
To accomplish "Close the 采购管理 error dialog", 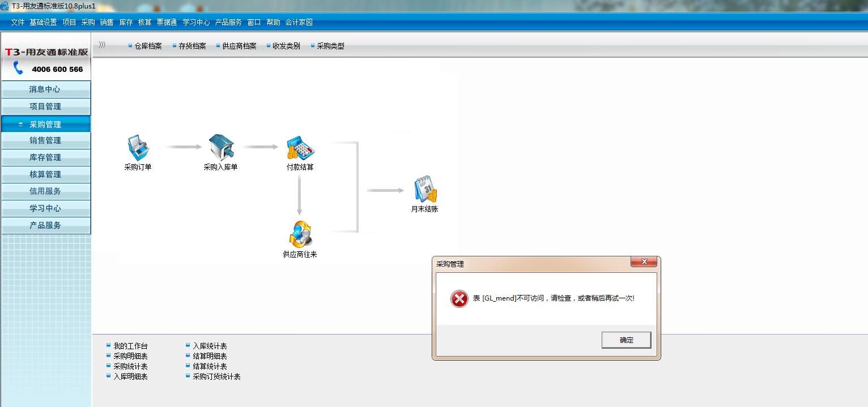I will click(x=644, y=262).
